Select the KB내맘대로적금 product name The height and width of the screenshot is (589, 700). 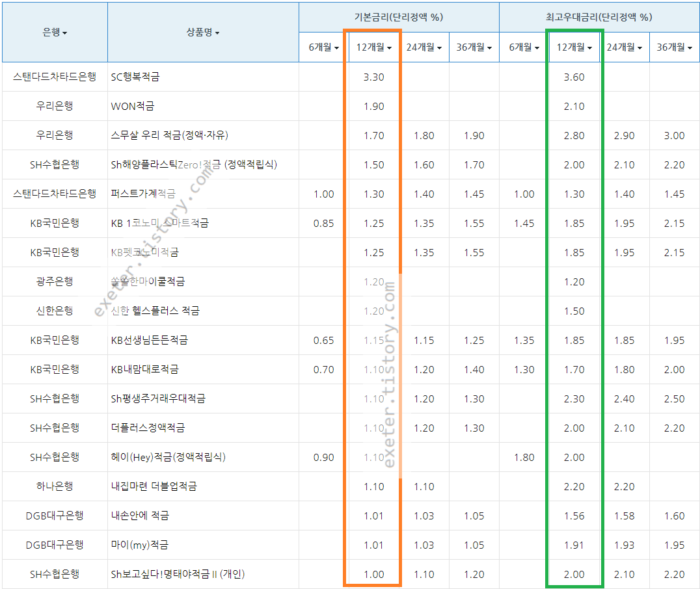click(144, 369)
